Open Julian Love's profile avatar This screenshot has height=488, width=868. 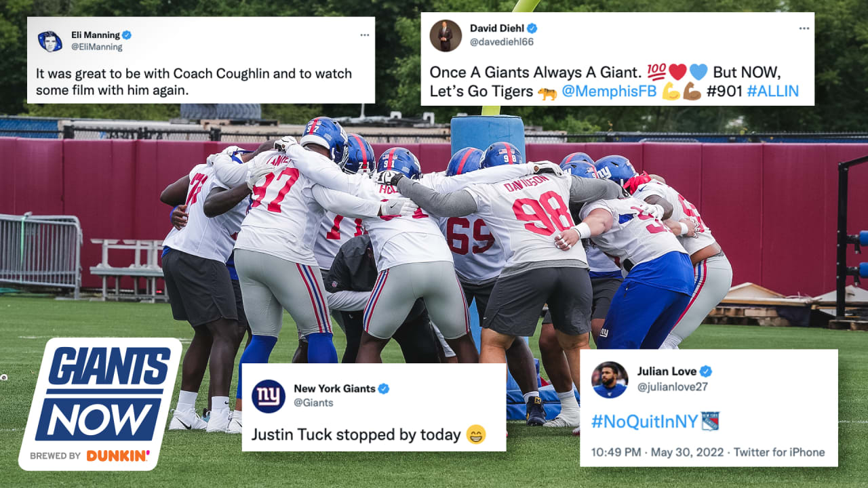(610, 380)
